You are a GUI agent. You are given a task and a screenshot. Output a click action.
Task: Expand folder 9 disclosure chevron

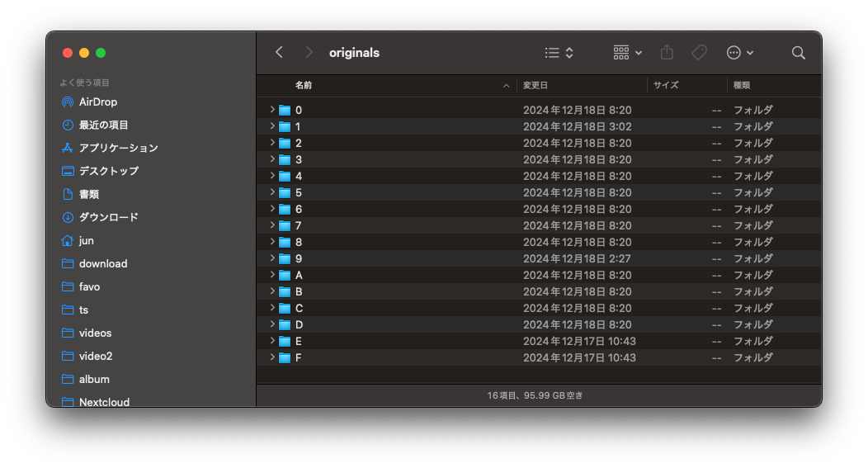272,258
